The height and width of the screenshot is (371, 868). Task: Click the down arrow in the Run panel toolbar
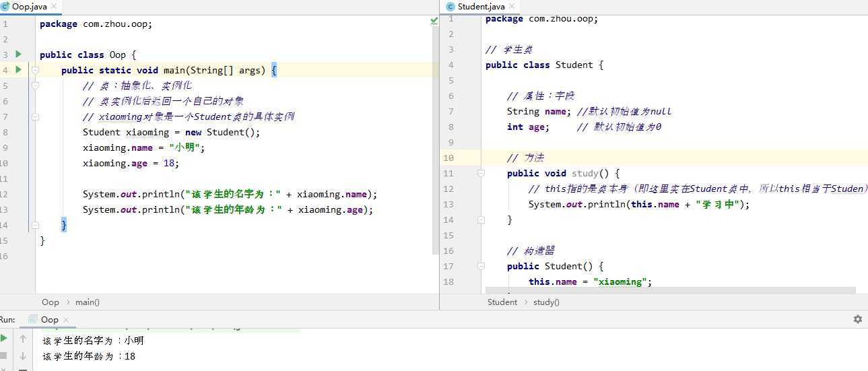tap(23, 356)
